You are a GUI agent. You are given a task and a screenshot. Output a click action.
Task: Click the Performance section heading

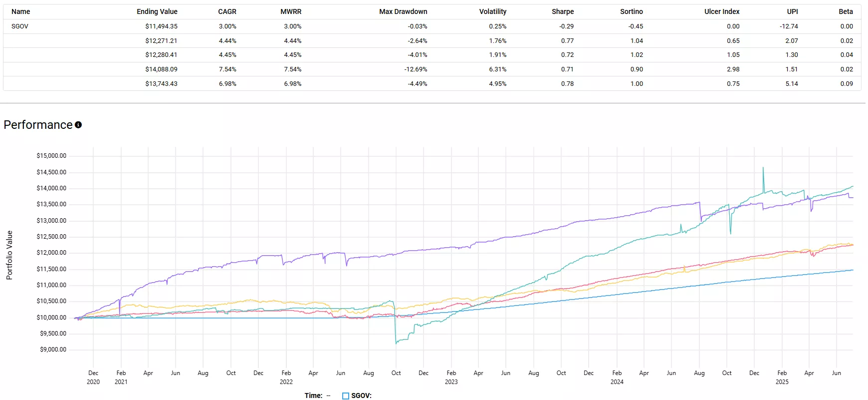[x=38, y=125]
